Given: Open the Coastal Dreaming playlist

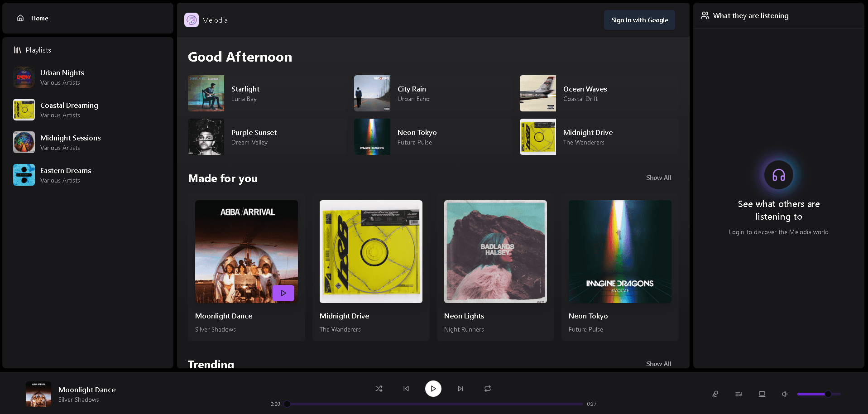Looking at the screenshot, I should click(x=88, y=110).
